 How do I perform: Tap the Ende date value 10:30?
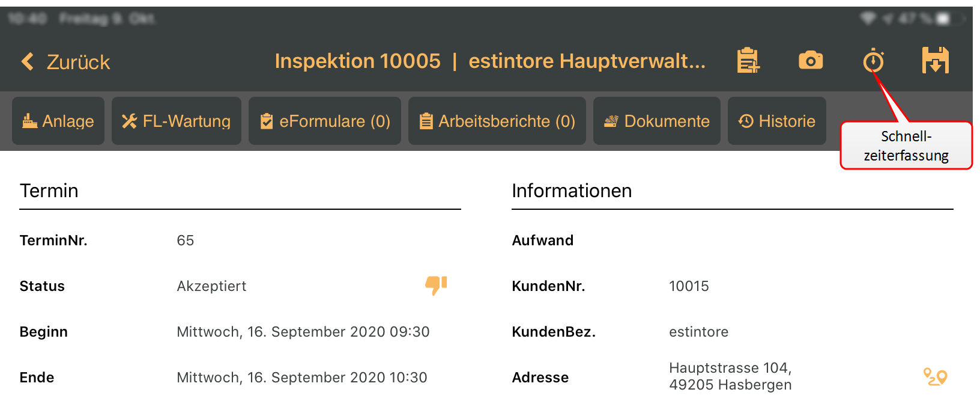[302, 378]
